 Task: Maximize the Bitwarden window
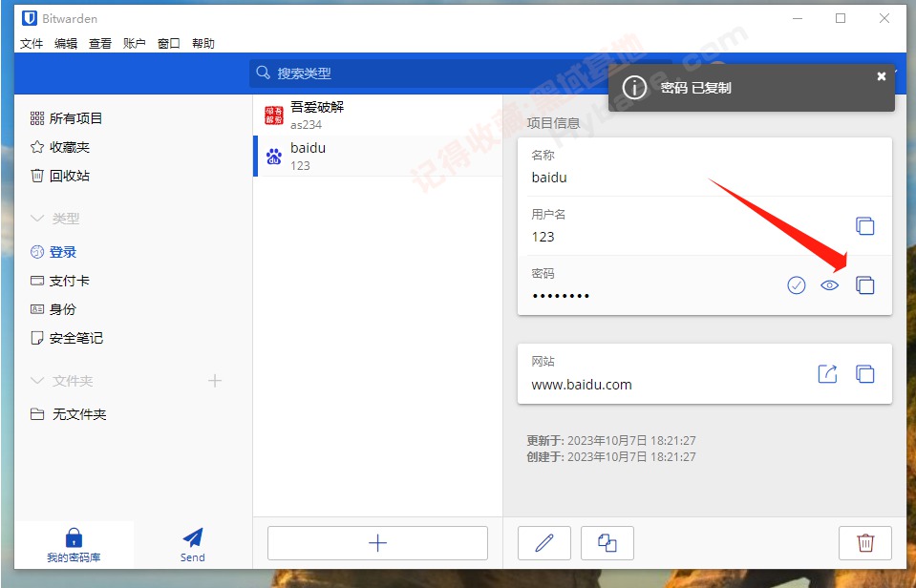[840, 18]
